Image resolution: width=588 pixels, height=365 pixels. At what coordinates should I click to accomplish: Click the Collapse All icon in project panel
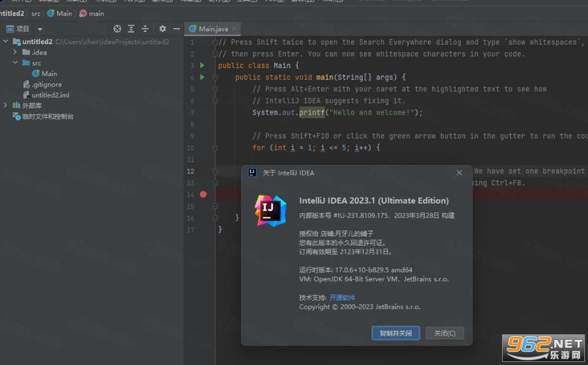point(145,28)
